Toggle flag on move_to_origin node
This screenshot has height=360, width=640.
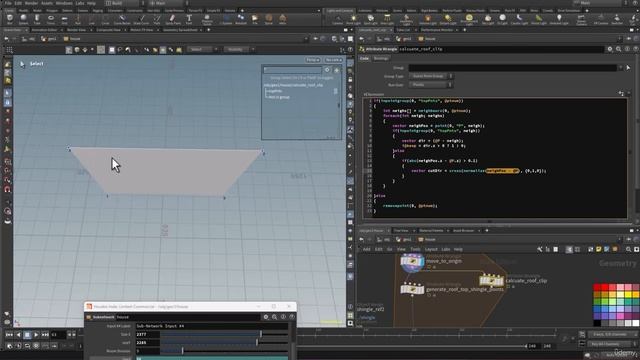pyautogui.click(x=434, y=267)
